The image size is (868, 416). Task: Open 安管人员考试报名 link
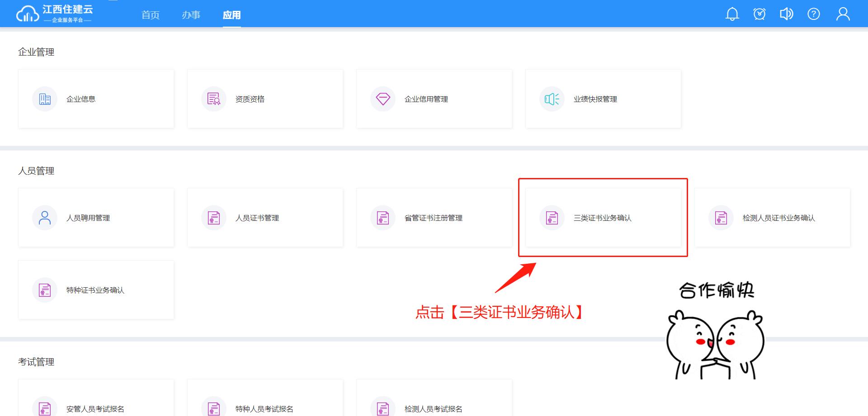[x=95, y=408]
